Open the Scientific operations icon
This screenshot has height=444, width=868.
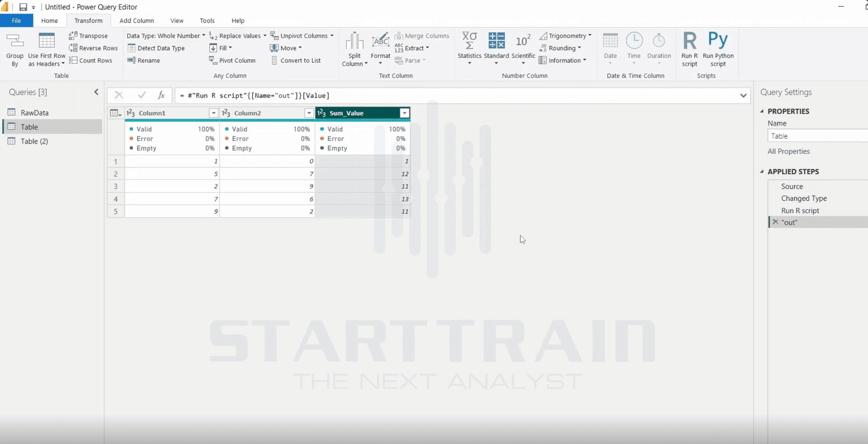[x=523, y=41]
